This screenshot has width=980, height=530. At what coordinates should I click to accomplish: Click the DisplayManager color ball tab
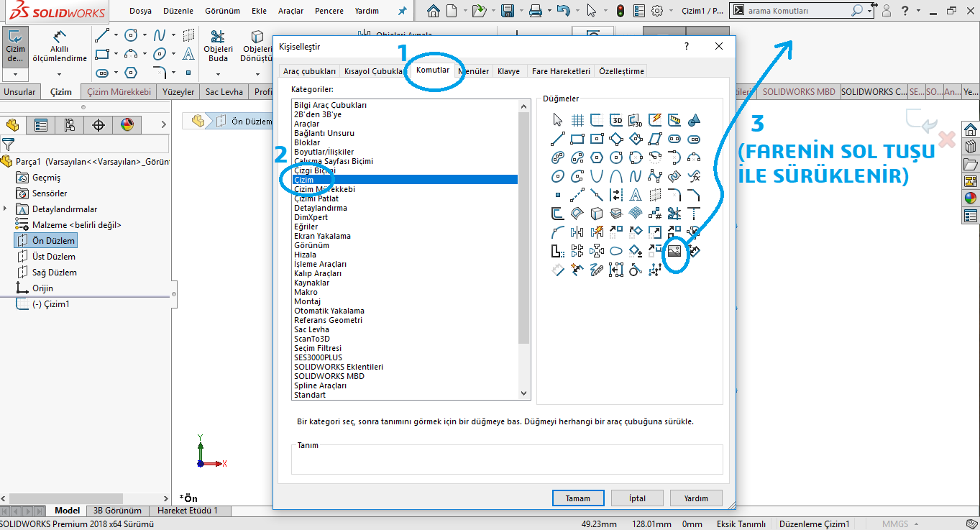click(127, 125)
